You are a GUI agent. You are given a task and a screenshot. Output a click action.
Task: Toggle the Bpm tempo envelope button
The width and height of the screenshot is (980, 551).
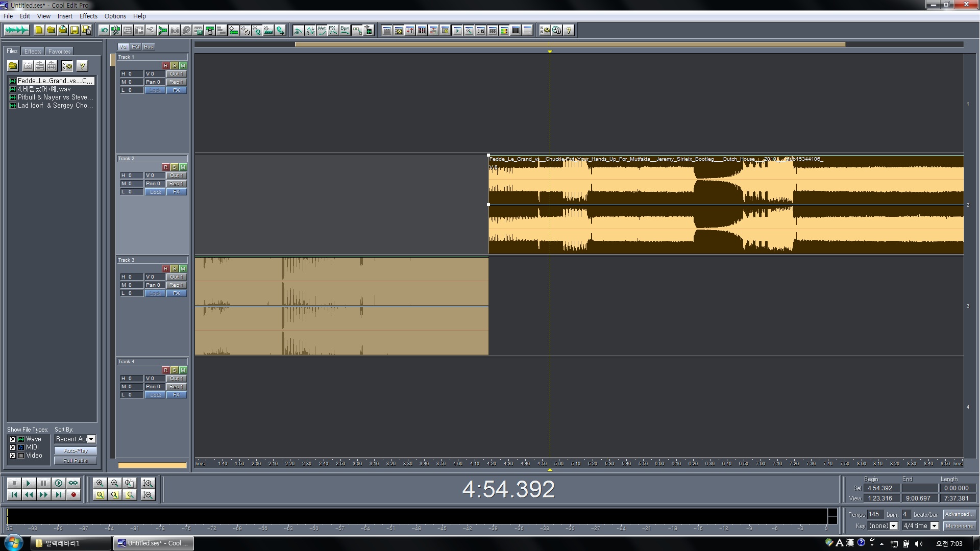point(345,30)
